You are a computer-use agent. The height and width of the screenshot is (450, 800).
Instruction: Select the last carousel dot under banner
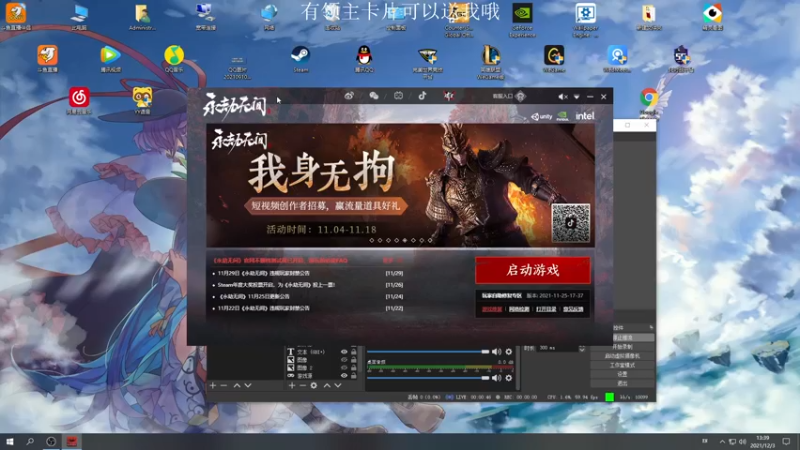[430, 240]
